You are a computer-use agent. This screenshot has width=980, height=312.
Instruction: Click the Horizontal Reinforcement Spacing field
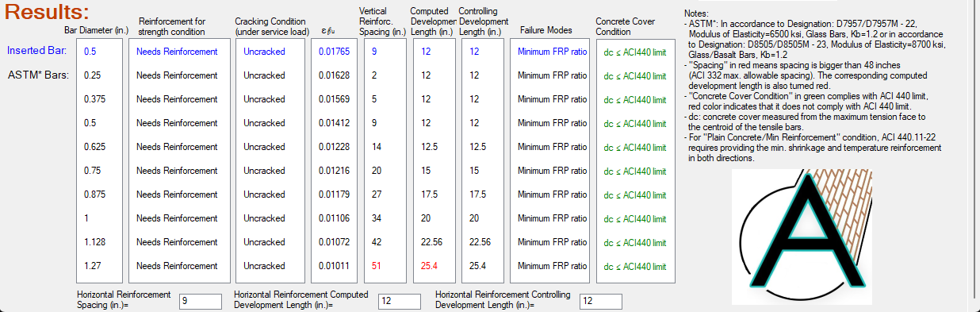pos(200,301)
